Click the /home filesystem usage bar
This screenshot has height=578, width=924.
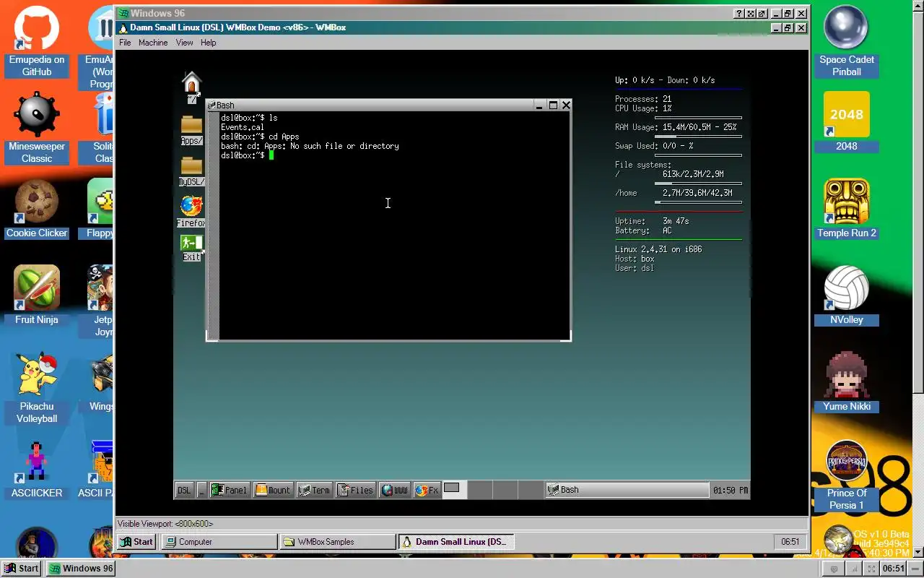coord(698,202)
